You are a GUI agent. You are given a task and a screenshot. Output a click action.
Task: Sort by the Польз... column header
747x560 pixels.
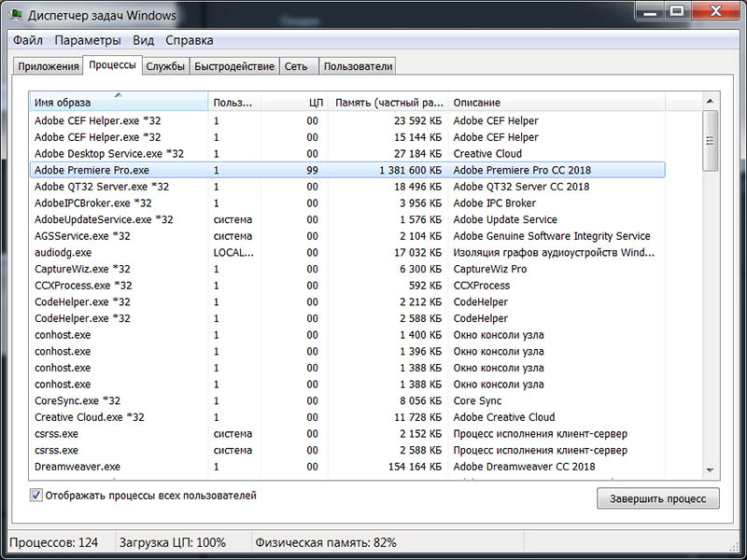click(234, 102)
